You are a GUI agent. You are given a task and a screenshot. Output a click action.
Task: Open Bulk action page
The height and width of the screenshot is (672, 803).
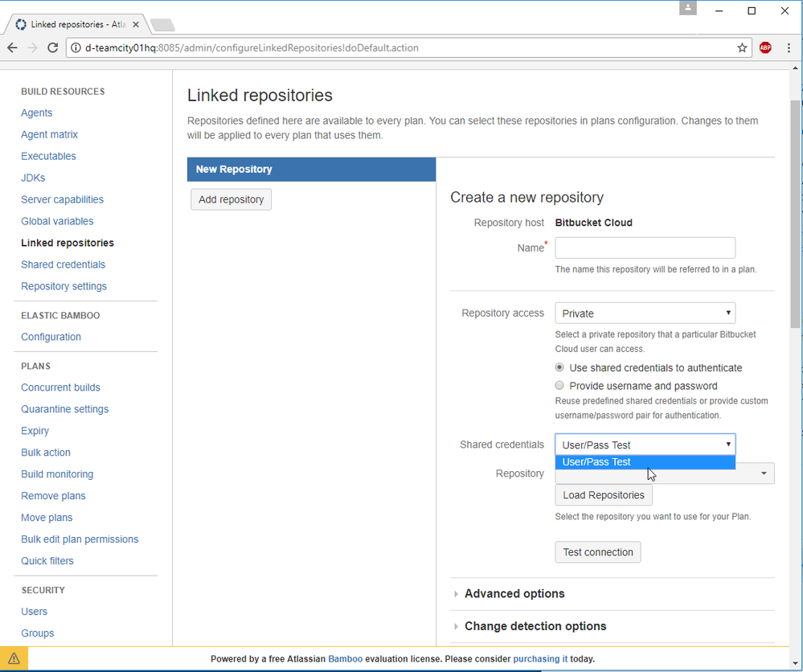(46, 453)
